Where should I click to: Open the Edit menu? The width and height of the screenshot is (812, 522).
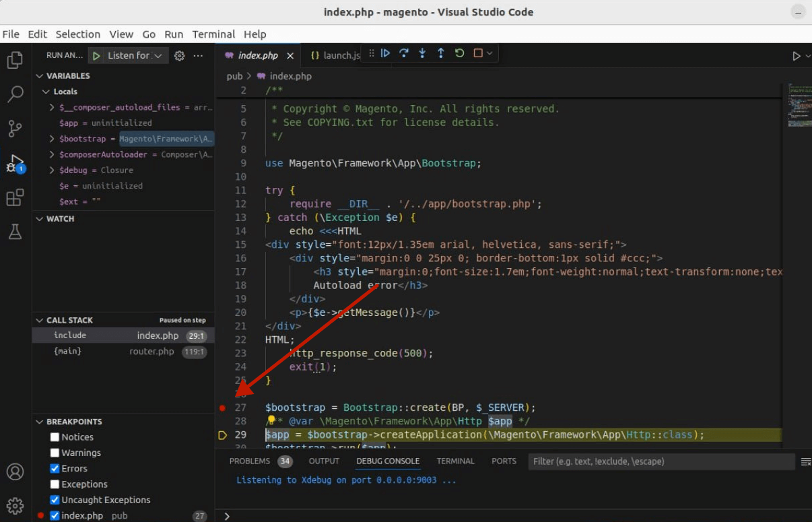pyautogui.click(x=37, y=34)
